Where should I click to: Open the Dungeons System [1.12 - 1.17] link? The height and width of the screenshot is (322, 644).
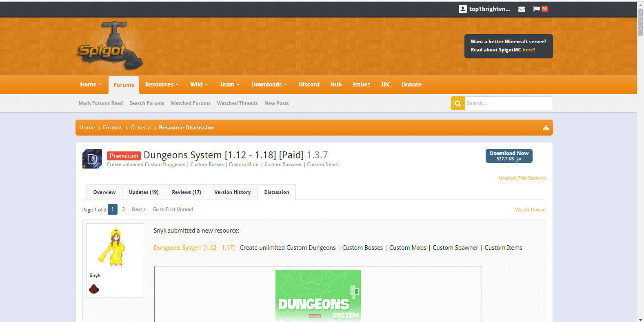pyautogui.click(x=194, y=248)
